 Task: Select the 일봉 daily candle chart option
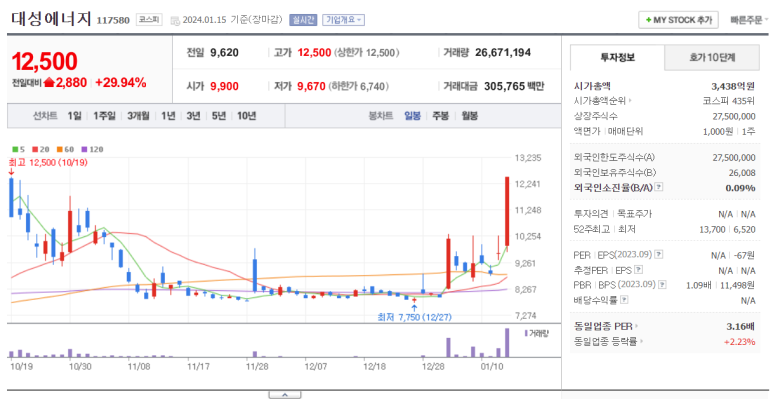(x=412, y=116)
